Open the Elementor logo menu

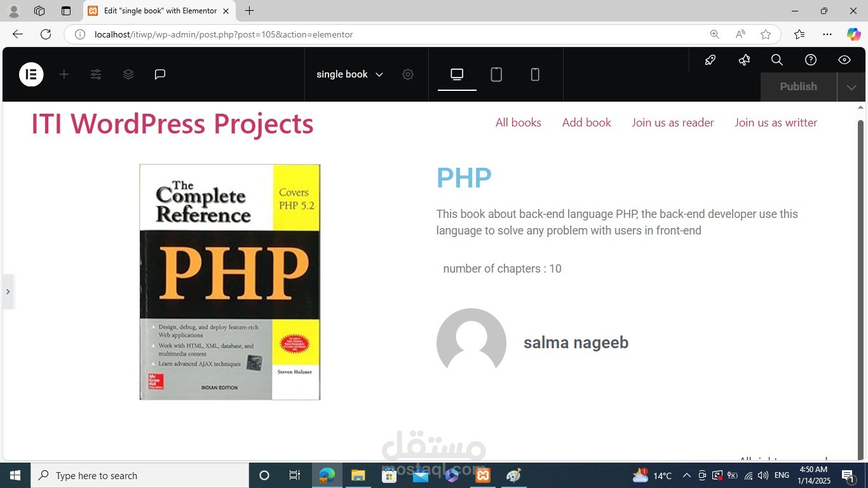[31, 74]
